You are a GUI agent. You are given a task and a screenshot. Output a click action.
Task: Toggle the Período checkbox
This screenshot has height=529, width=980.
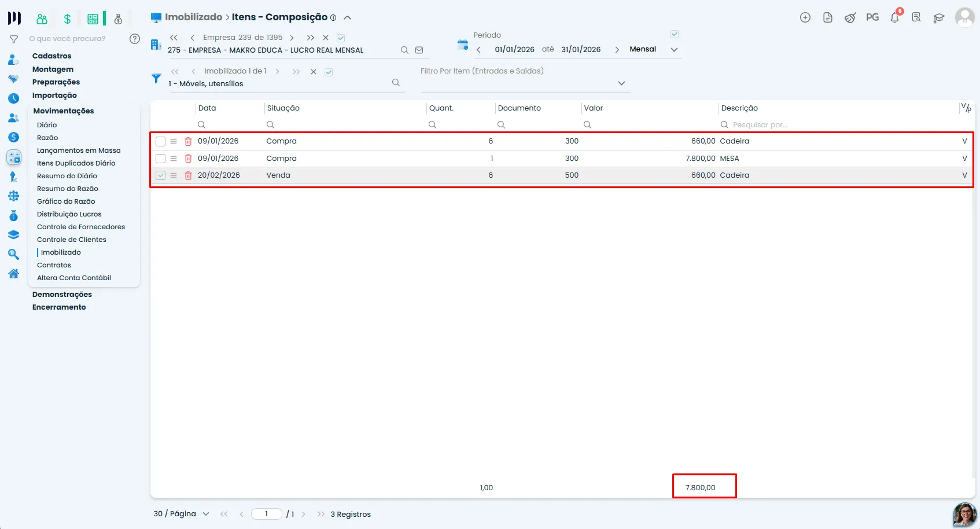click(x=675, y=34)
